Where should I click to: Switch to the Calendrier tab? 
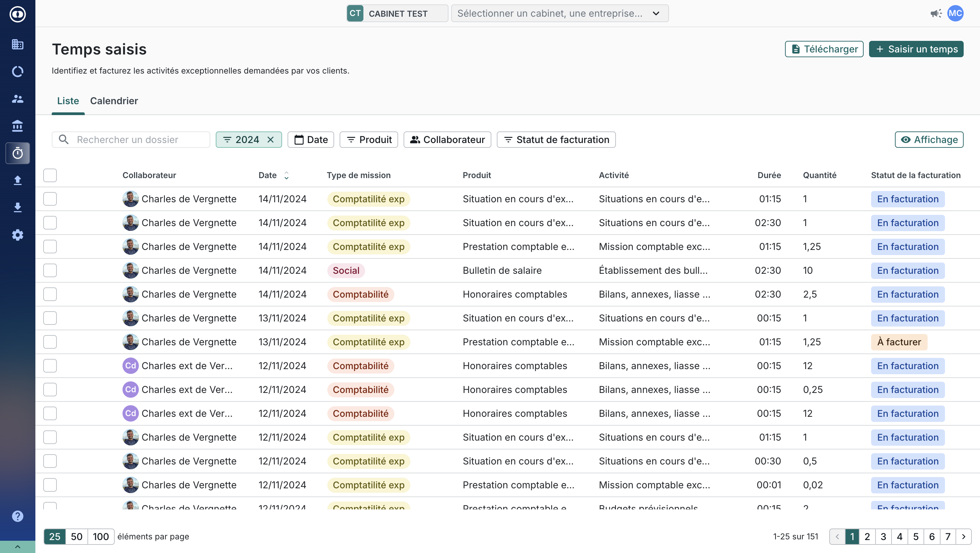(x=114, y=101)
